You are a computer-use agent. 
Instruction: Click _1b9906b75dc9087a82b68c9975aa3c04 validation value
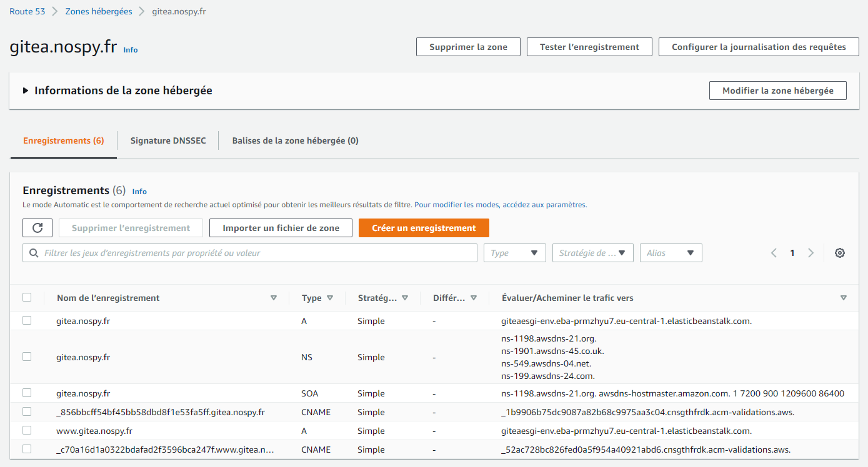click(648, 412)
